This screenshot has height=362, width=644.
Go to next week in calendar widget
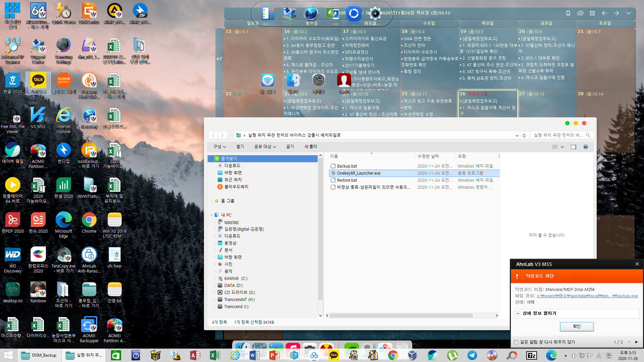click(616, 13)
